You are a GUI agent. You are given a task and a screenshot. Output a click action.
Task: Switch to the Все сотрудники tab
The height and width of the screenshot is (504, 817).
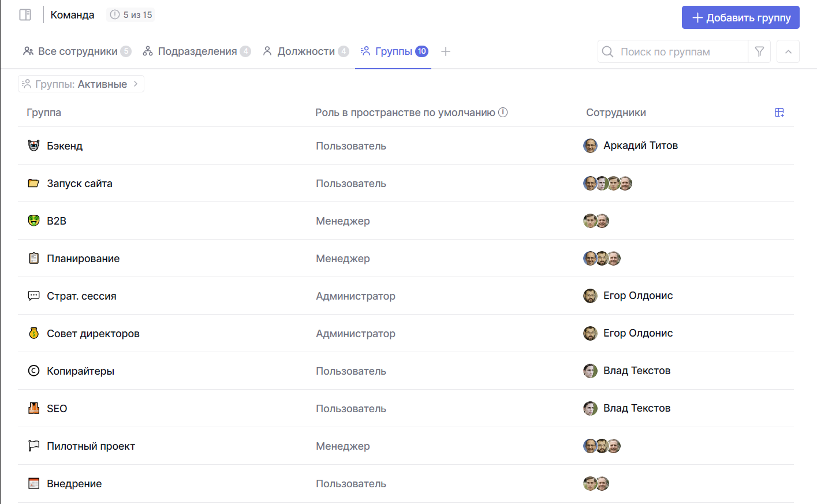[77, 51]
